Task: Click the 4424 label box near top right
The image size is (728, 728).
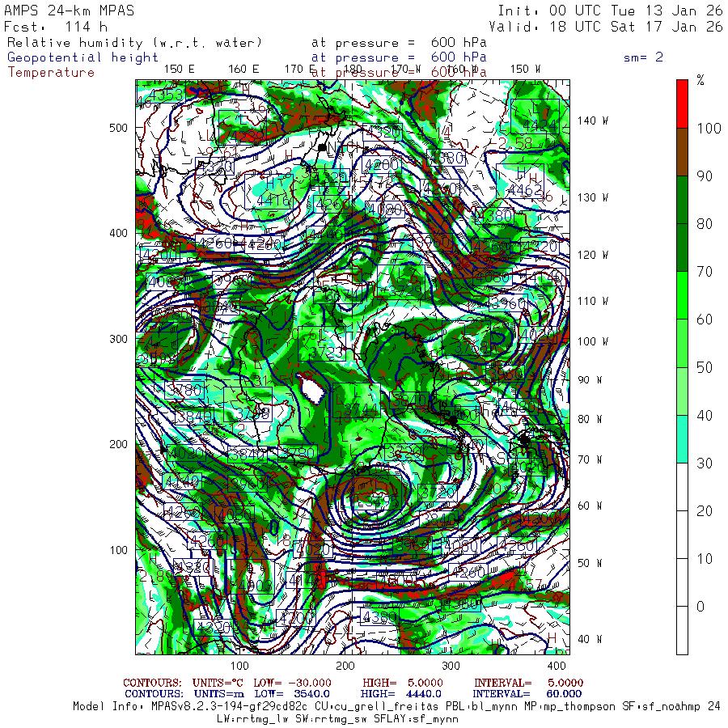Action: [x=535, y=116]
